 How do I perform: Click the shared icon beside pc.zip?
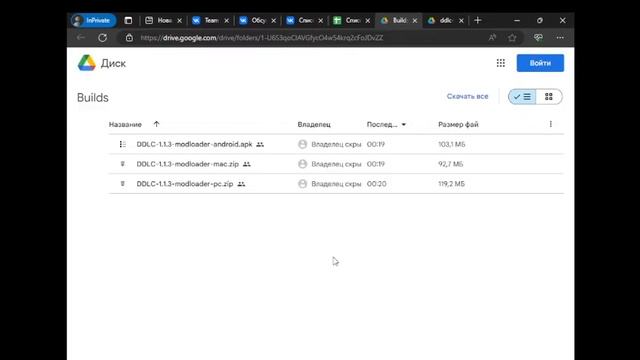[x=241, y=184]
